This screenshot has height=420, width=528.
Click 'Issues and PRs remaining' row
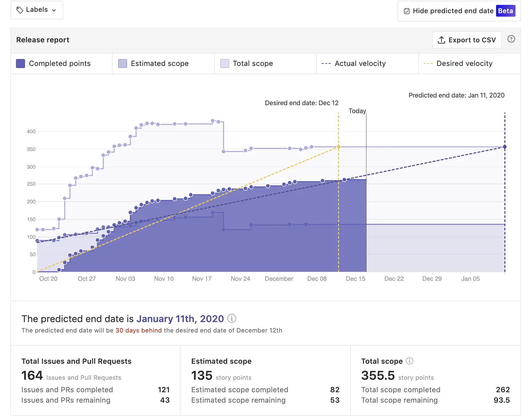[x=96, y=400]
